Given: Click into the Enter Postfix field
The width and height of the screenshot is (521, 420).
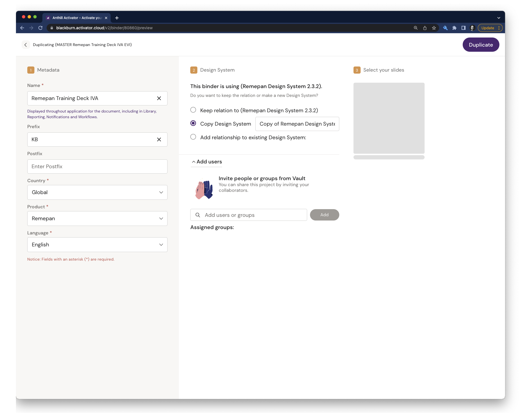Looking at the screenshot, I should 97,167.
